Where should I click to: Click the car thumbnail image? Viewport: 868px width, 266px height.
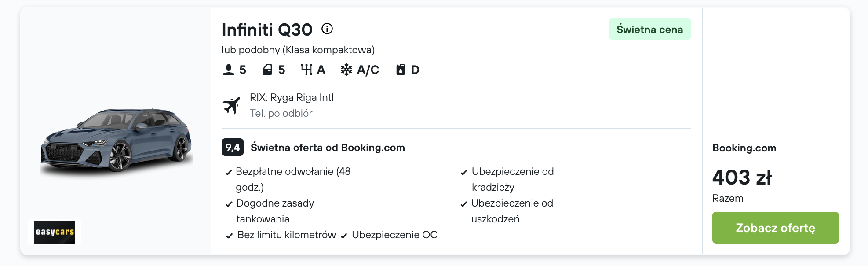116,140
